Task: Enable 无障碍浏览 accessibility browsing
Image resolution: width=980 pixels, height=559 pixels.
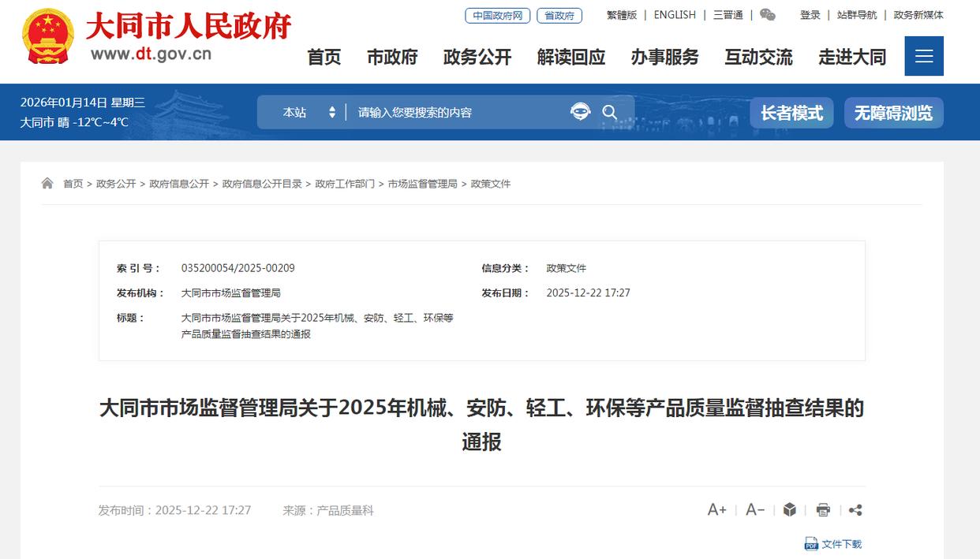Action: pyautogui.click(x=893, y=112)
